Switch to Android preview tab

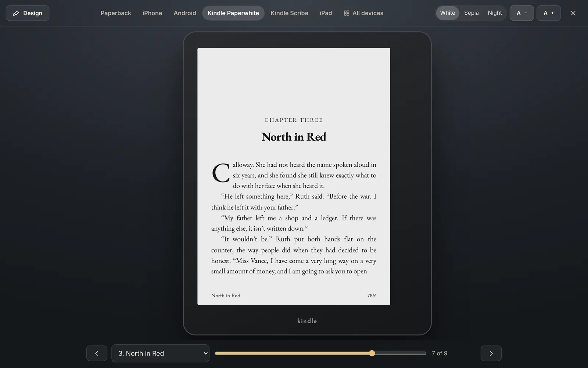[185, 13]
